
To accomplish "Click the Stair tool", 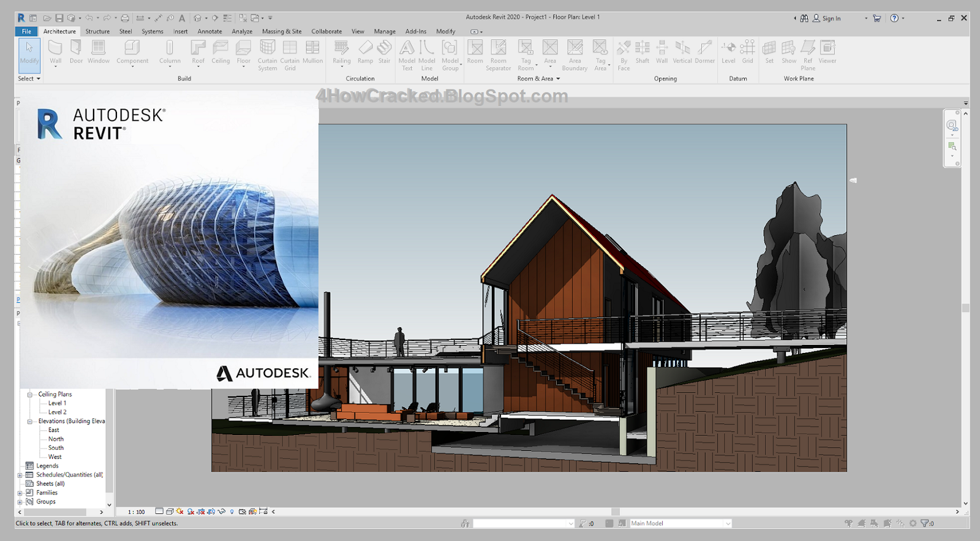I will (384, 52).
